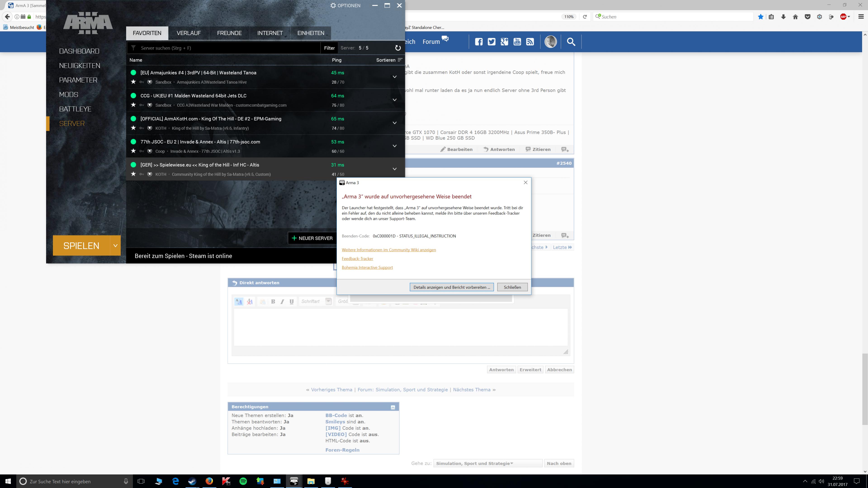
Task: Open the Feedback-Tracker link
Action: [x=357, y=259]
